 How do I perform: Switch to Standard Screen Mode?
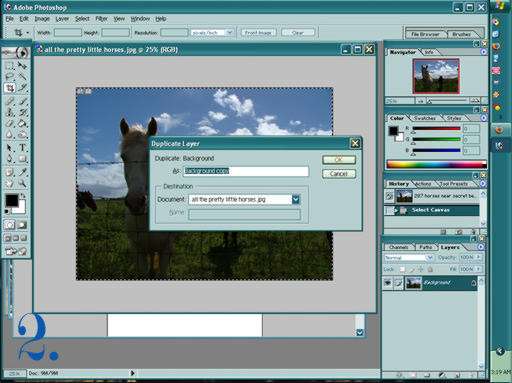coord(7,238)
